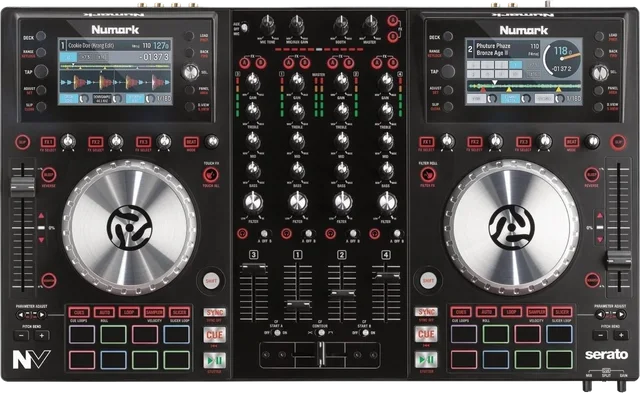The width and height of the screenshot is (640, 393).
Task: Trigger first top-row performance pad, left deck
Action: click(82, 334)
